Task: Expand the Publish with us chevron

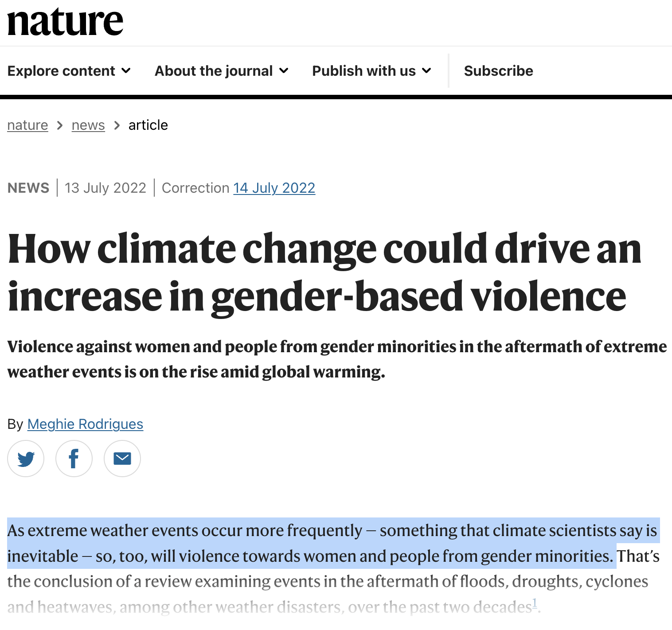Action: pos(426,71)
